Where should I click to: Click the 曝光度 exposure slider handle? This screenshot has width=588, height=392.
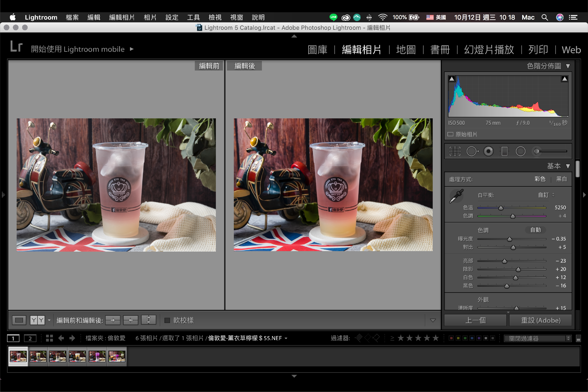[509, 239]
